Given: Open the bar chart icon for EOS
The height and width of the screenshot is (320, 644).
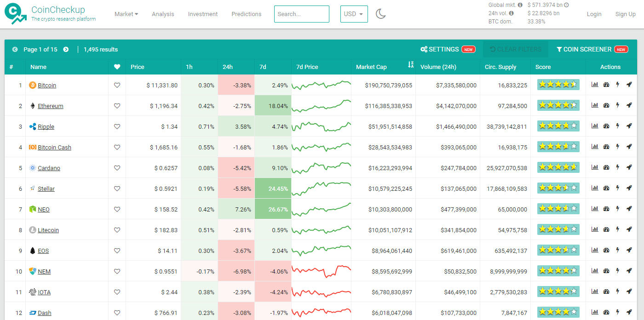Looking at the screenshot, I should 595,250.
